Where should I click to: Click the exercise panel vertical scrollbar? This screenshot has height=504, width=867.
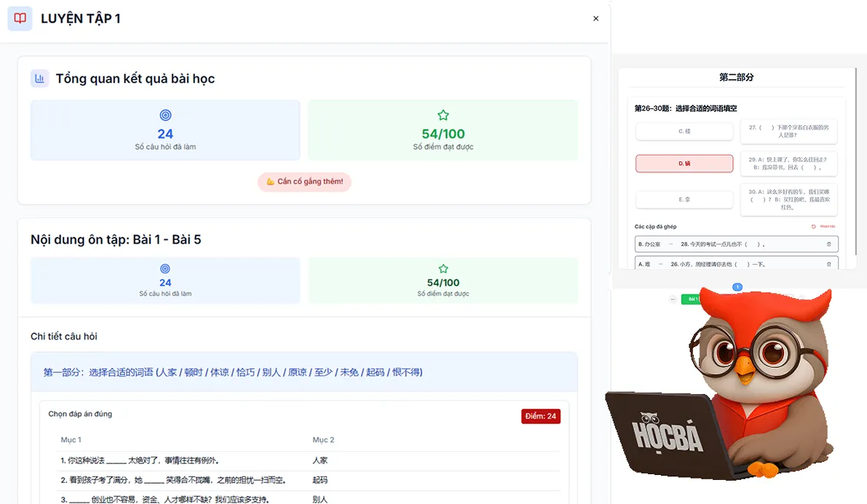pyautogui.click(x=855, y=160)
